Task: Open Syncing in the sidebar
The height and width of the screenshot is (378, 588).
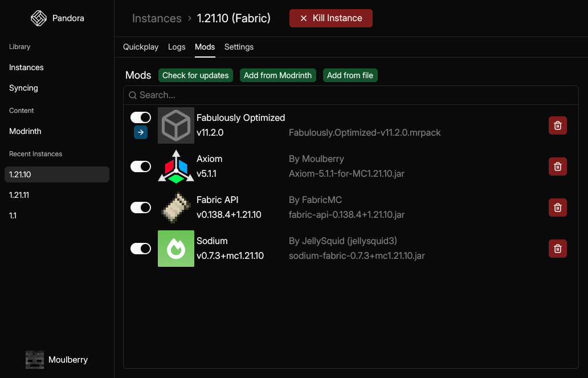Action: (x=23, y=88)
